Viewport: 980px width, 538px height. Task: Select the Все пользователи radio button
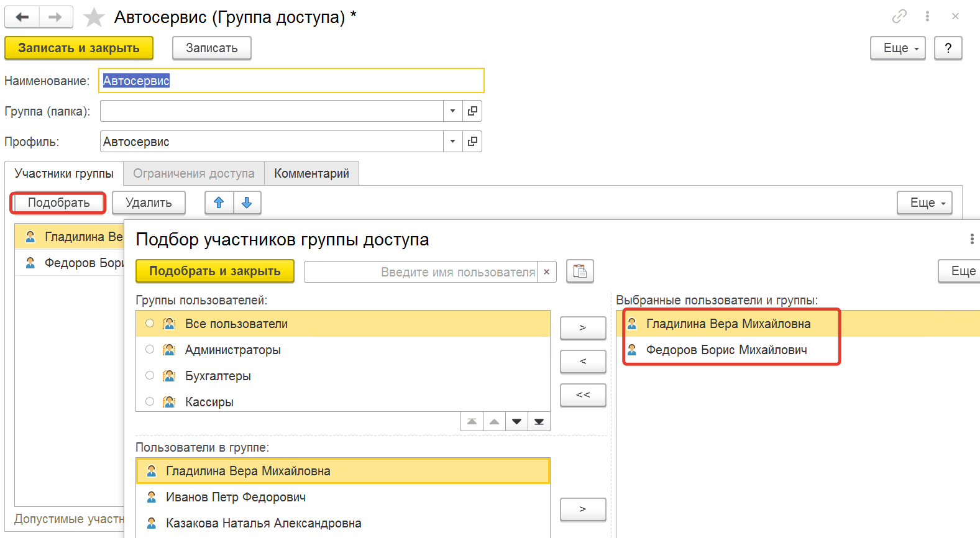(150, 323)
